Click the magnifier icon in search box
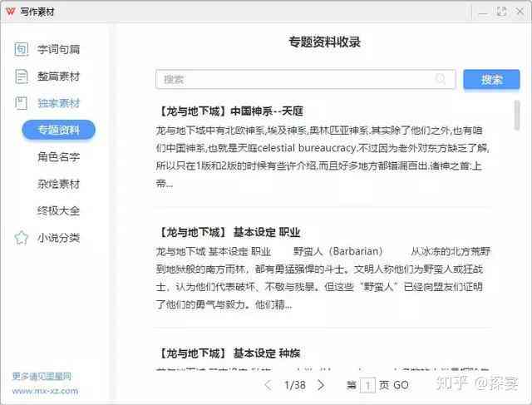The width and height of the screenshot is (532, 405). [x=441, y=80]
